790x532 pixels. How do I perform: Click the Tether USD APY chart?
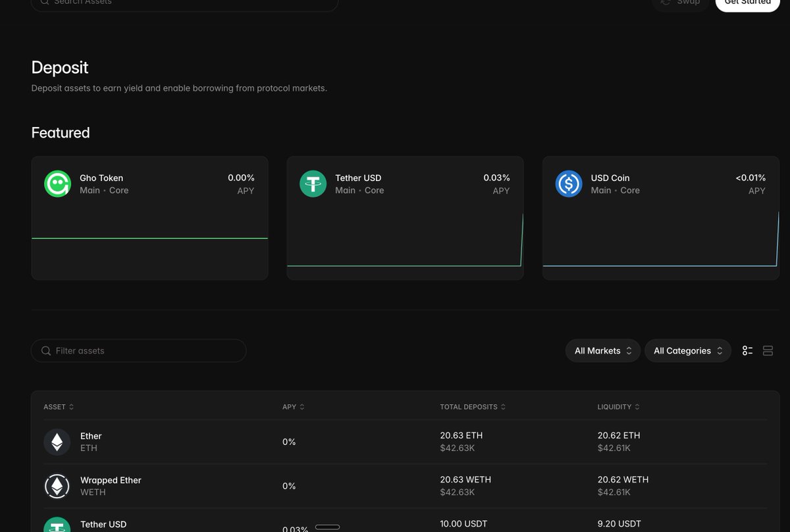(x=405, y=240)
